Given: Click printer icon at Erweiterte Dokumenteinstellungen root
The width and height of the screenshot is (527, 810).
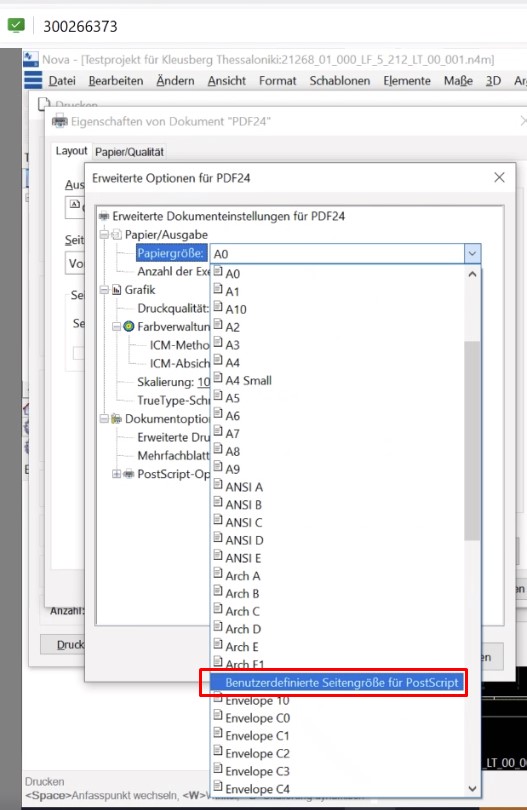Looking at the screenshot, I should tap(104, 216).
